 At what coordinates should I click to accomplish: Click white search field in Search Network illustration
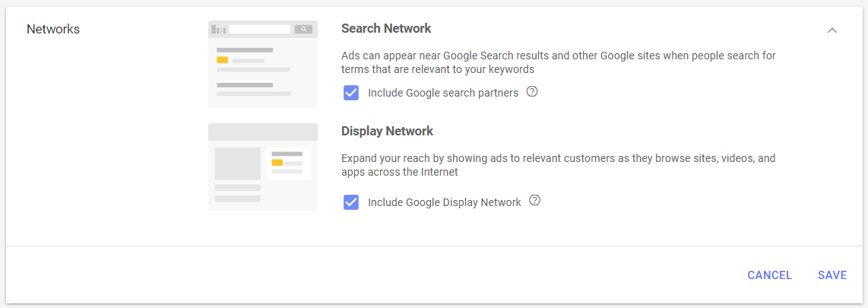pos(260,30)
